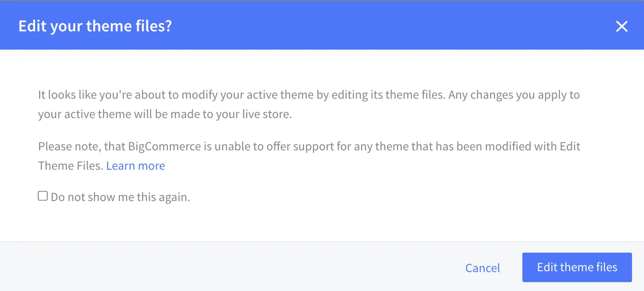The height and width of the screenshot is (291, 644).
Task: Click 'Theme Files.' text before Learn more
Action: (x=70, y=166)
